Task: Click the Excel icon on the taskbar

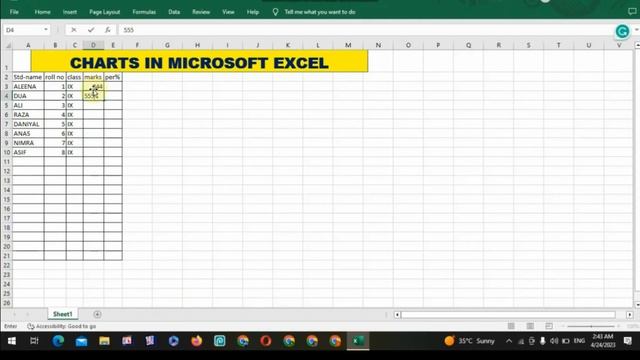Action: [358, 341]
